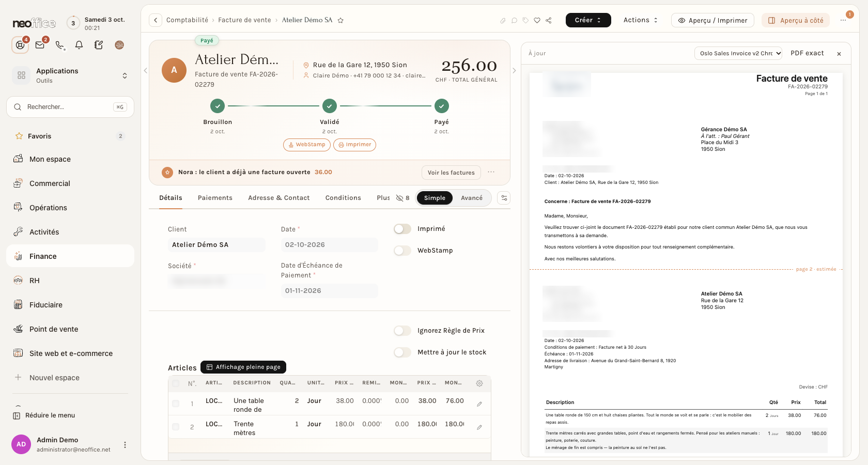The width and height of the screenshot is (868, 465).
Task: Open the user menu dots next to Admin Demo
Action: [x=125, y=445]
